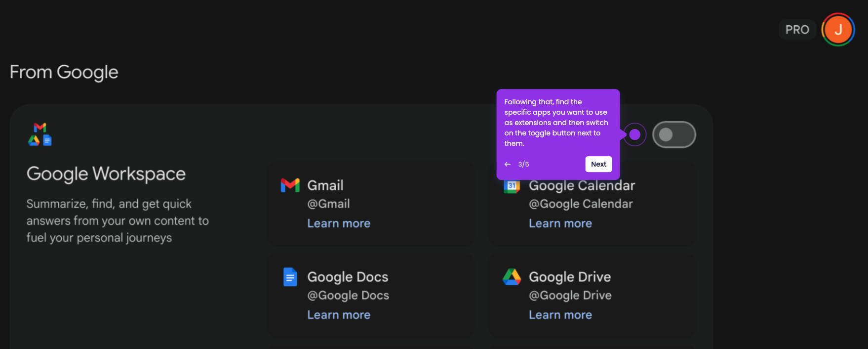Enable the Google Workspace extension toggle
This screenshot has width=868, height=349.
[x=674, y=134]
